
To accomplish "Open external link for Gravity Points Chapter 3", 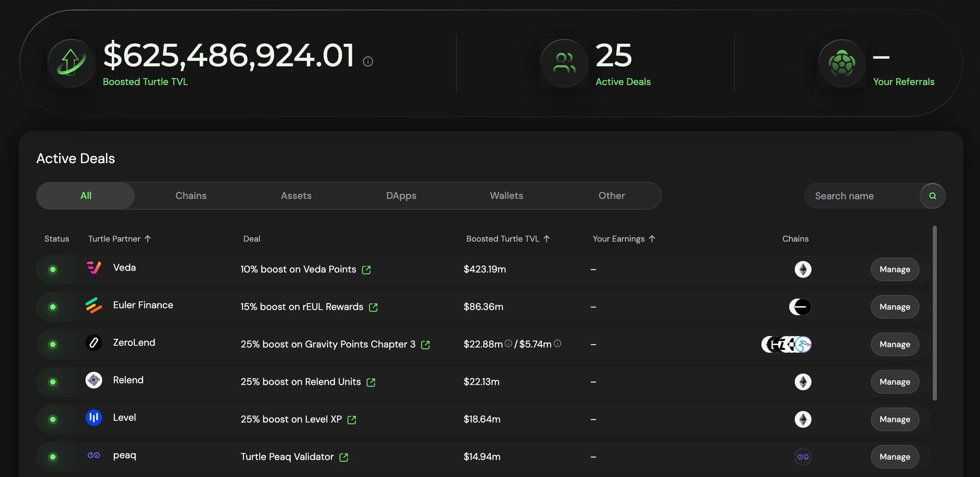I will 425,345.
